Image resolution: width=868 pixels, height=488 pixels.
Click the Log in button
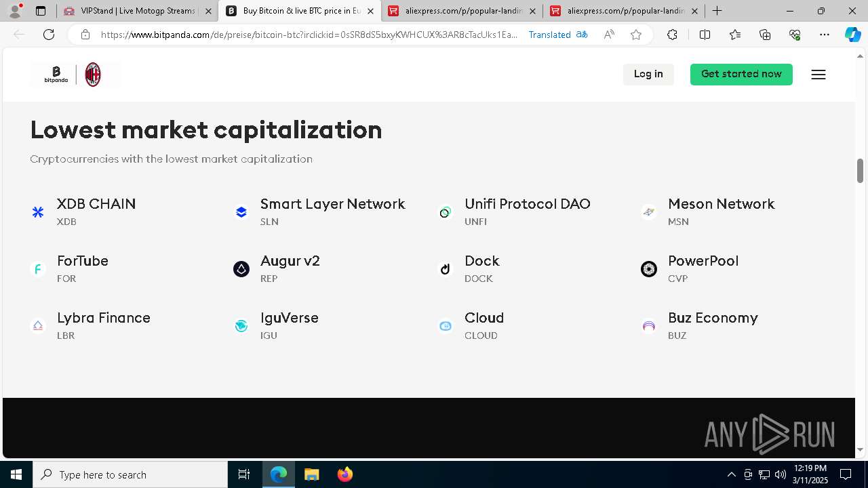[648, 74]
